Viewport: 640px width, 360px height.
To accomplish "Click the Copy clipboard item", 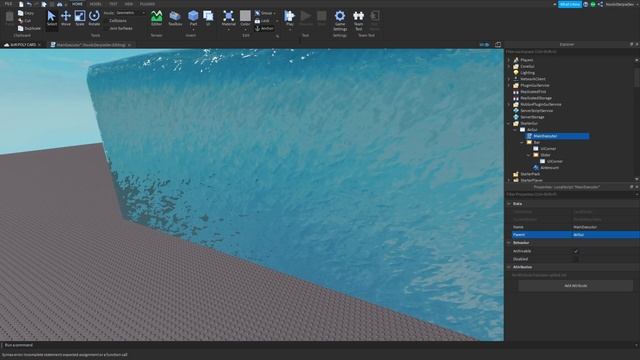I will pos(26,13).
